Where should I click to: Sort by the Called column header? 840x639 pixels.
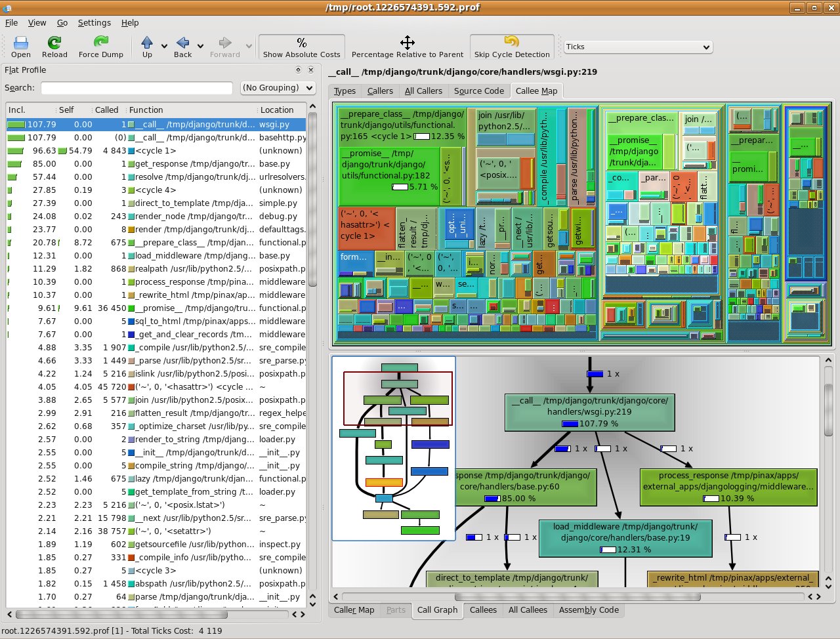(x=109, y=110)
